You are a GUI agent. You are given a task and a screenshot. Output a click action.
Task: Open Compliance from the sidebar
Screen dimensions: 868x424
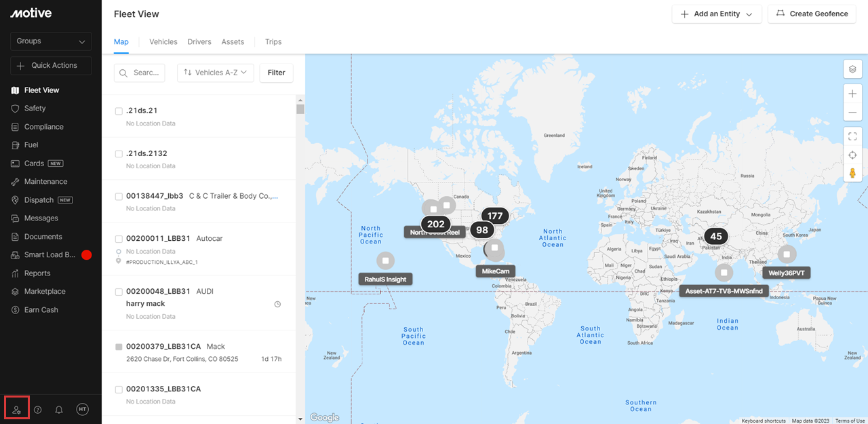click(x=44, y=127)
